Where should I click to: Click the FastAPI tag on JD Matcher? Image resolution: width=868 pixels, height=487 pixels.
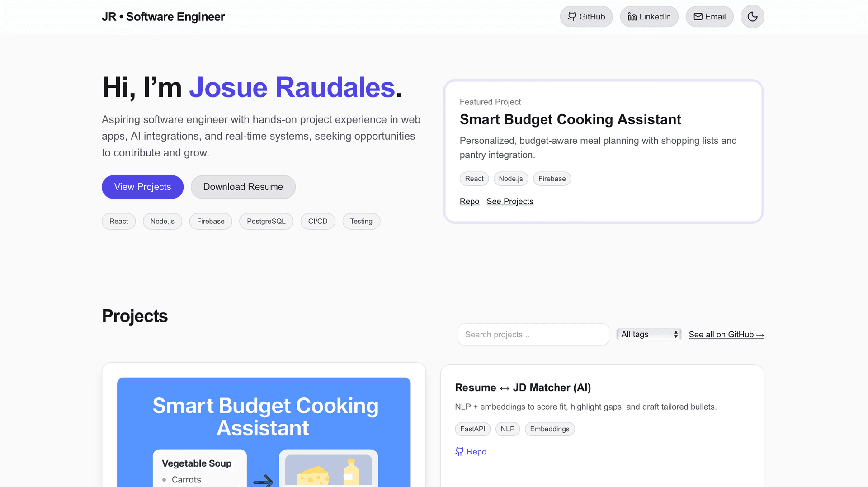pos(472,429)
